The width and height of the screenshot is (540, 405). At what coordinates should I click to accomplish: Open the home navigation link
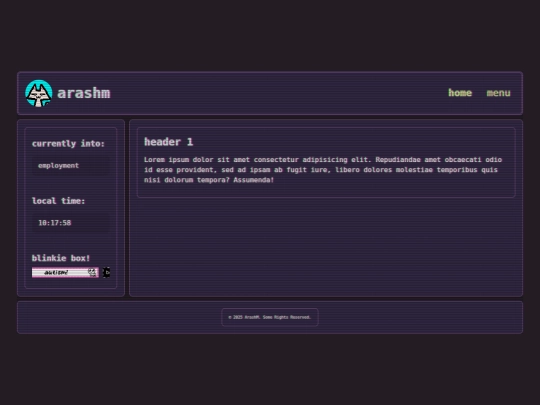tap(460, 93)
